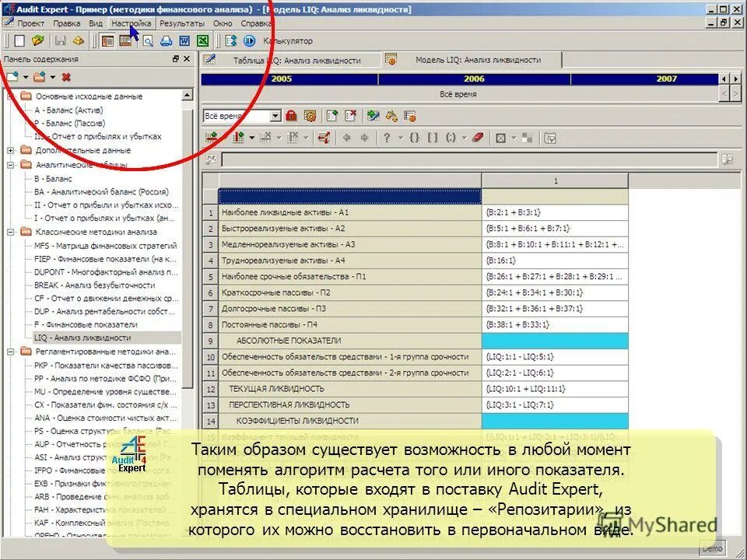Screen dimensions: 747x560
Task: Open dropdown arrow beside question mark icon
Action: click(400, 138)
